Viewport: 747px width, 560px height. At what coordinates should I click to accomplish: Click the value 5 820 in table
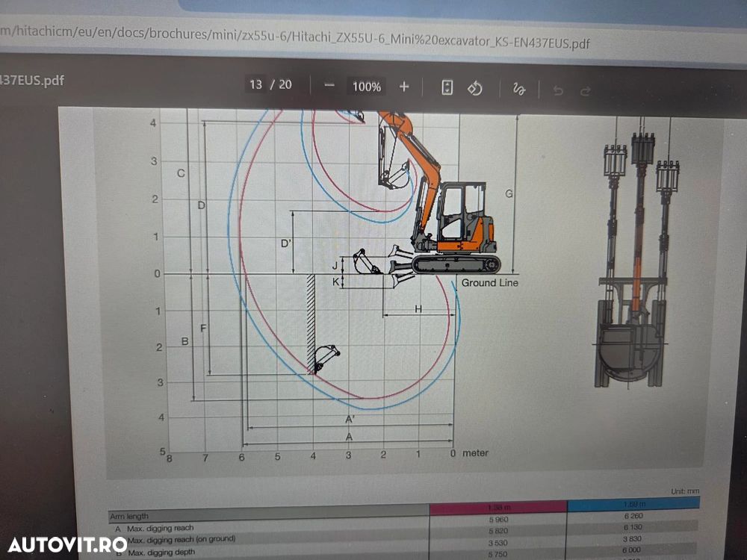498,531
